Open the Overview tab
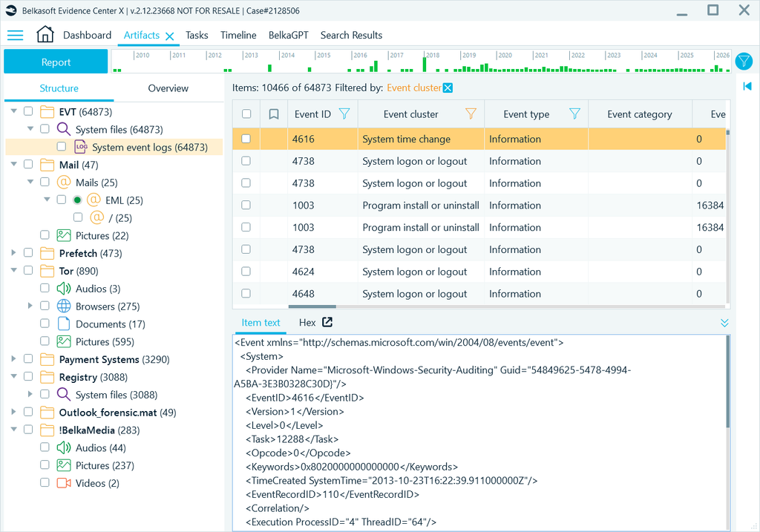760x532 pixels. [x=168, y=88]
